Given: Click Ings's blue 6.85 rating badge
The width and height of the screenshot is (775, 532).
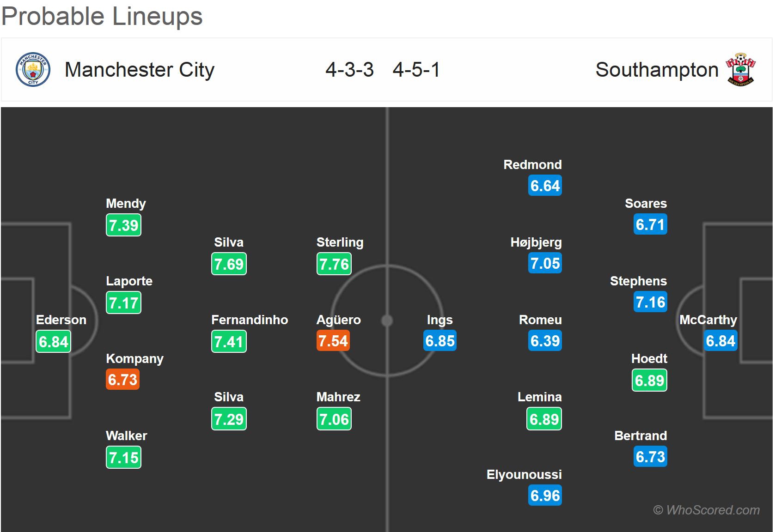Looking at the screenshot, I should tap(440, 341).
